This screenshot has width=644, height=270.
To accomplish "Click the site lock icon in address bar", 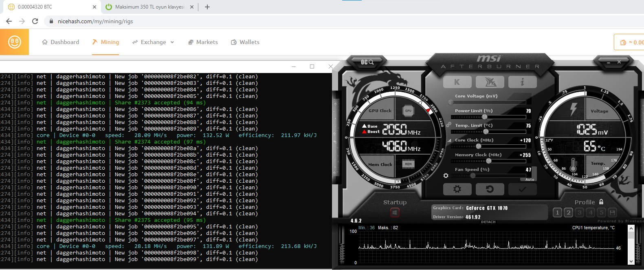I will (x=51, y=21).
